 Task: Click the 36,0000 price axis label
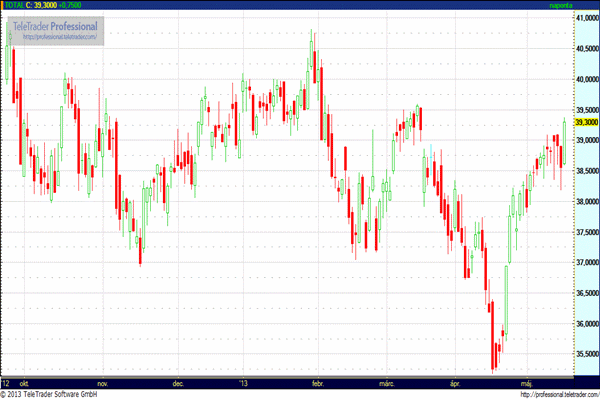click(585, 325)
